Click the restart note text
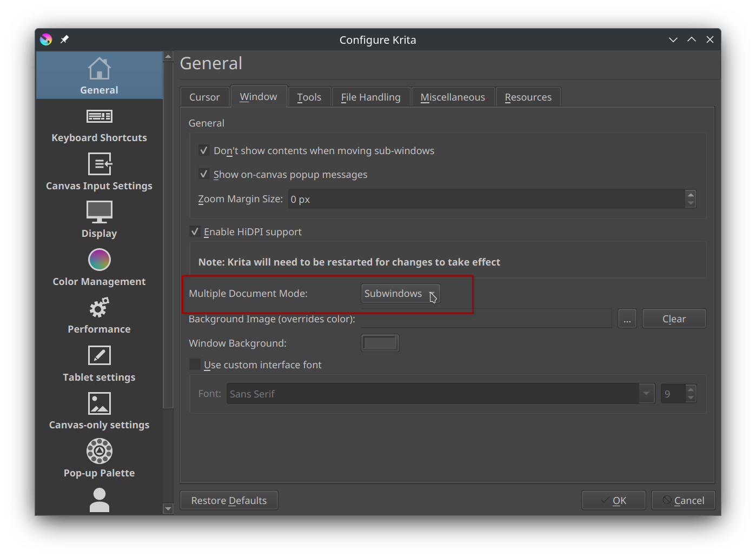This screenshot has height=557, width=756. [x=349, y=262]
